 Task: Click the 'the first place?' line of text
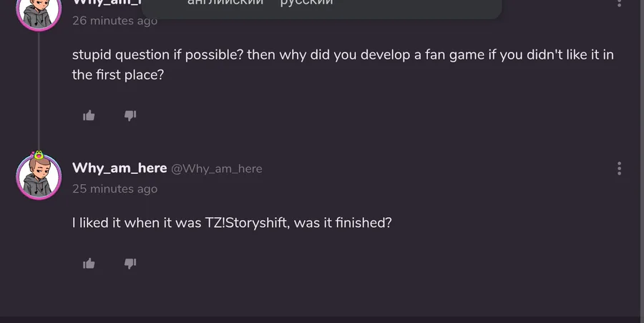118,74
